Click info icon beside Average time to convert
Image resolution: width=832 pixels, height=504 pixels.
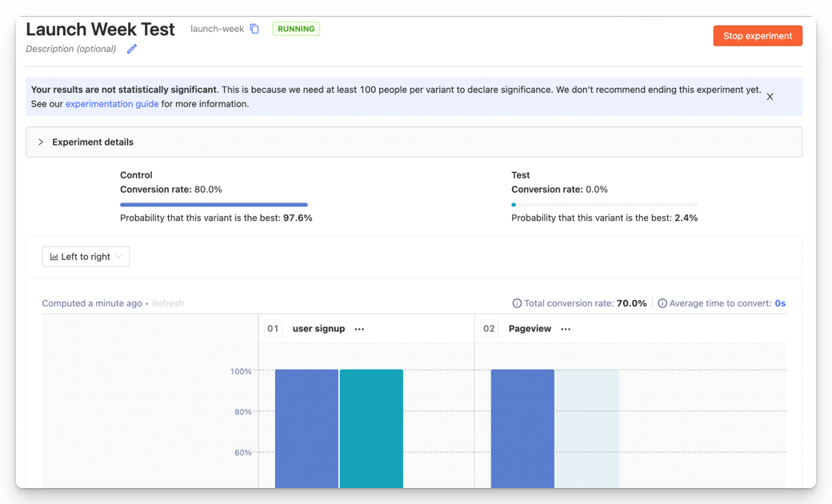pyautogui.click(x=662, y=304)
